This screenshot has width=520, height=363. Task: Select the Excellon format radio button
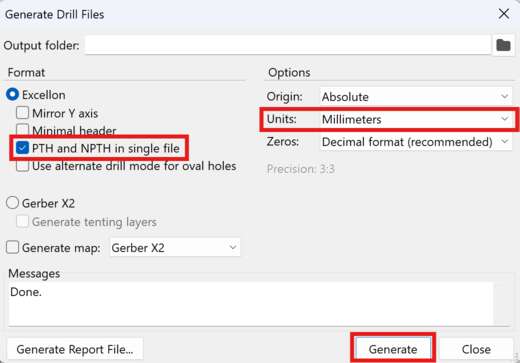tap(12, 95)
